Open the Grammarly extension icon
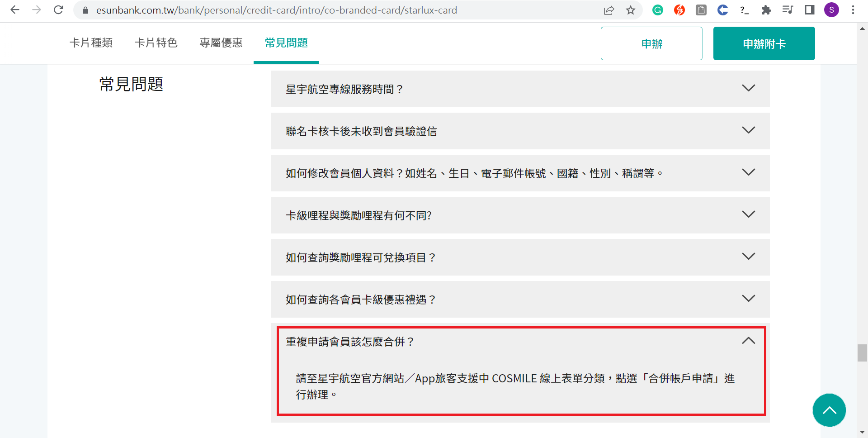 tap(658, 10)
